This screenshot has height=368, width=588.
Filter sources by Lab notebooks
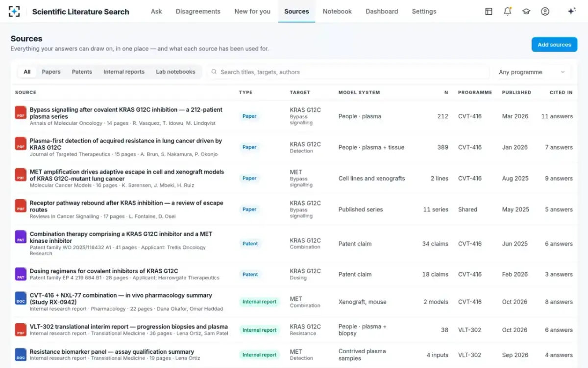coord(175,72)
